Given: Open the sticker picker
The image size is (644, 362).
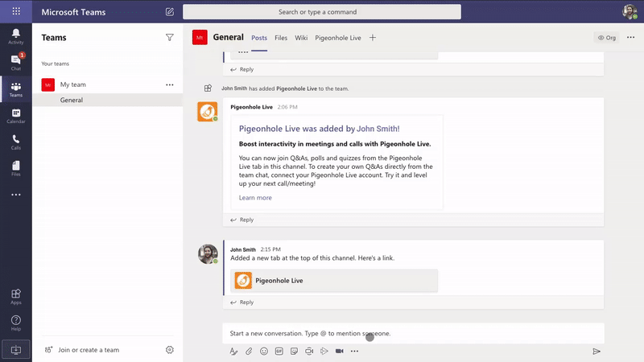Looking at the screenshot, I should pyautogui.click(x=294, y=352).
